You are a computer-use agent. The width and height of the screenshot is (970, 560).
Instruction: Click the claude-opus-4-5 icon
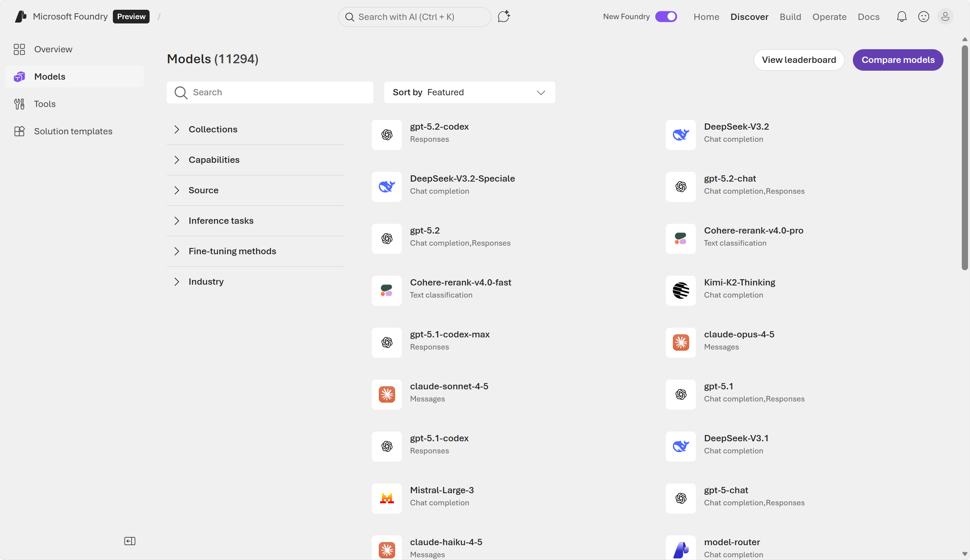(681, 342)
